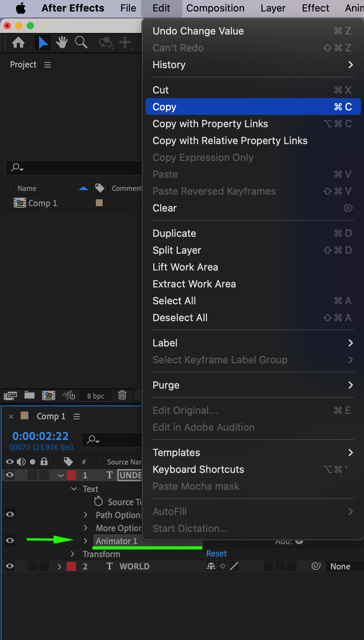The image size is (364, 640).
Task: Toggle the lock switch on layer 1
Action: pos(44,475)
